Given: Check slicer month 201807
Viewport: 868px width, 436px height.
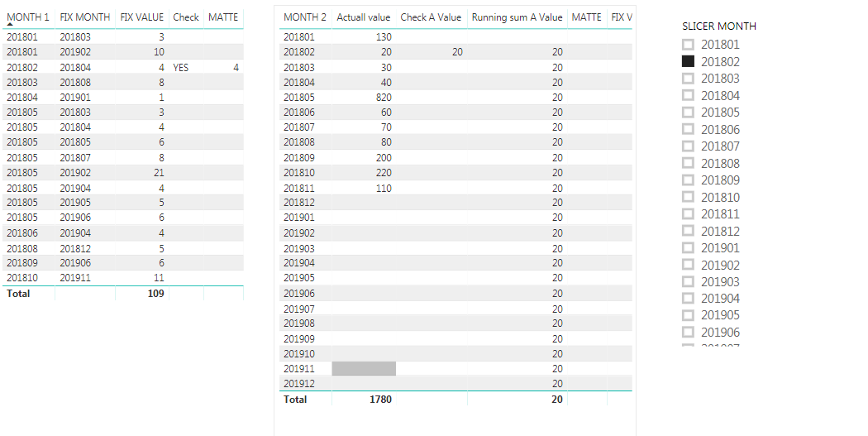Looking at the screenshot, I should tap(688, 146).
